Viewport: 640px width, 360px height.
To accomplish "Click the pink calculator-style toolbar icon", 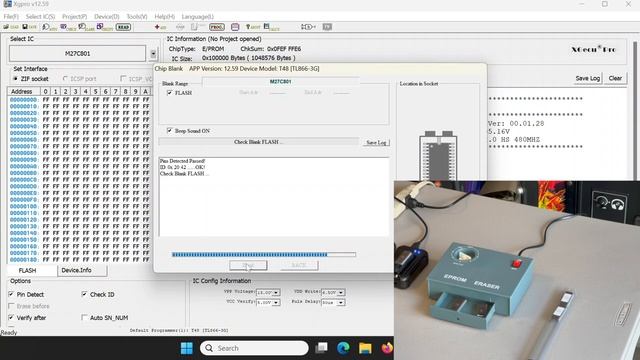I will click(x=235, y=27).
